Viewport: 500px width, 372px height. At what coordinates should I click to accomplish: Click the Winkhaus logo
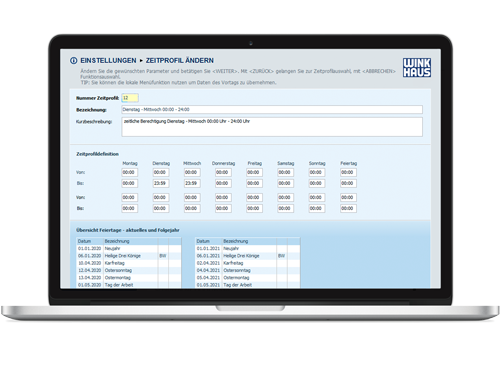coord(417,68)
